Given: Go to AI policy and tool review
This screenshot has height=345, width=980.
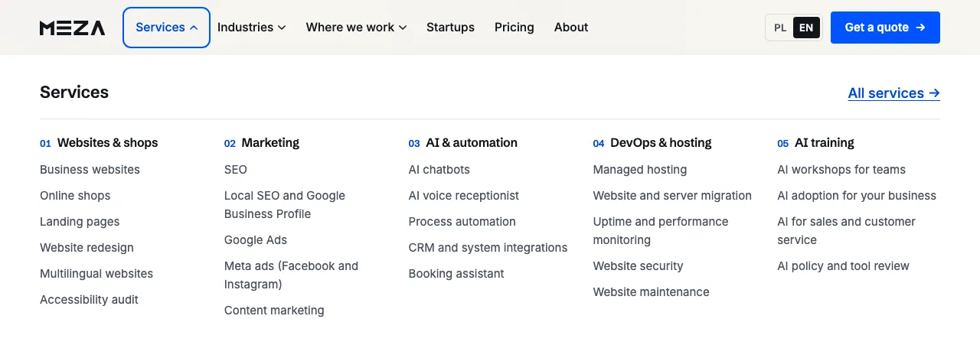Looking at the screenshot, I should tap(843, 266).
